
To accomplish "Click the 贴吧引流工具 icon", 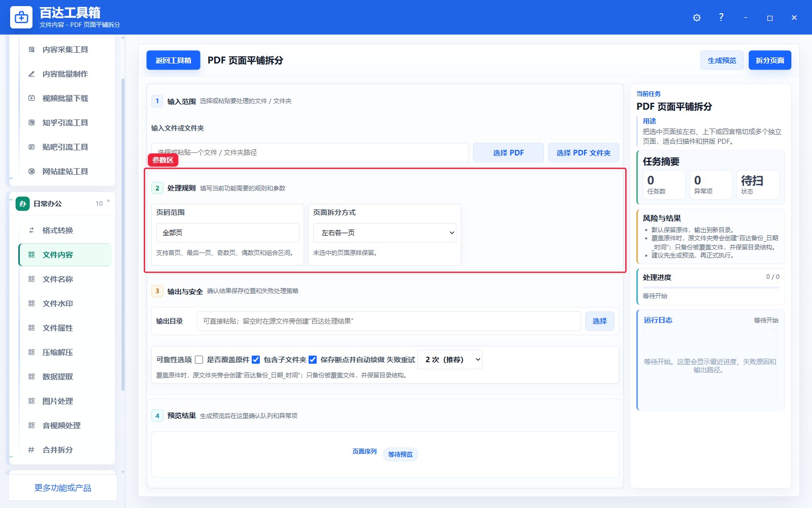I will coord(31,147).
